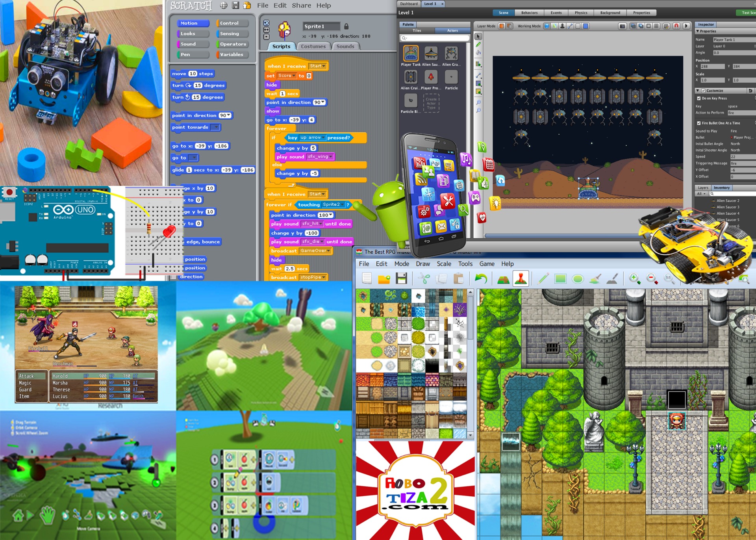Select the green Pencil draw tool
The width and height of the screenshot is (756, 540).
543,279
